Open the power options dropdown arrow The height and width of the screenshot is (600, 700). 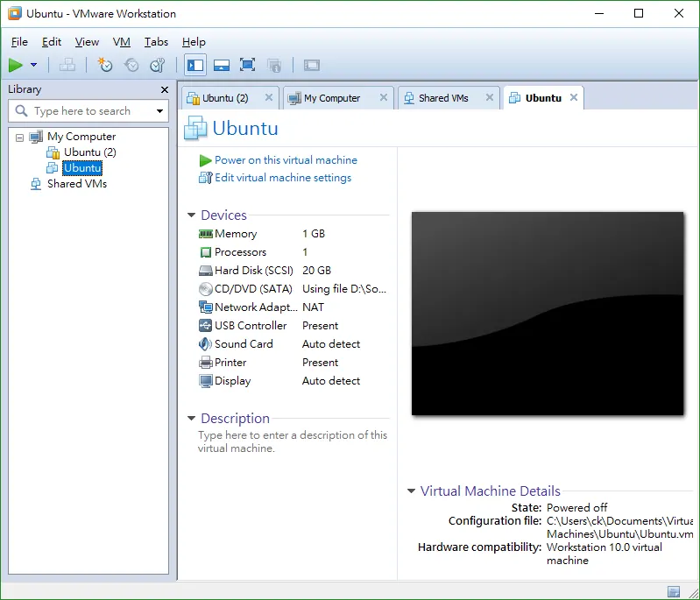coord(33,65)
